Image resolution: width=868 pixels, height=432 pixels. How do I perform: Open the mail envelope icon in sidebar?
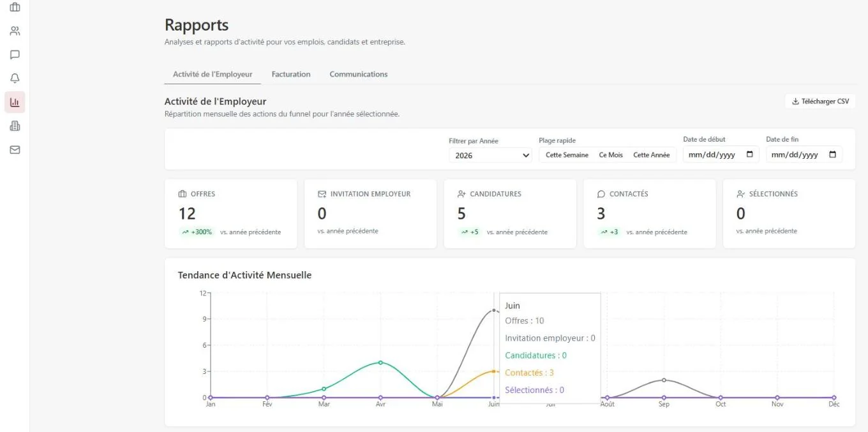(15, 150)
